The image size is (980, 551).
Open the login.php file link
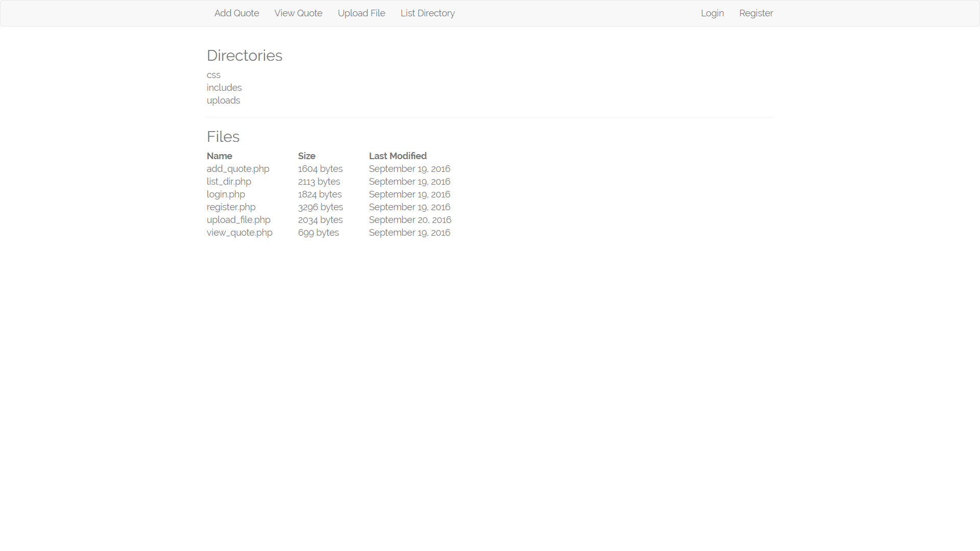[226, 194]
